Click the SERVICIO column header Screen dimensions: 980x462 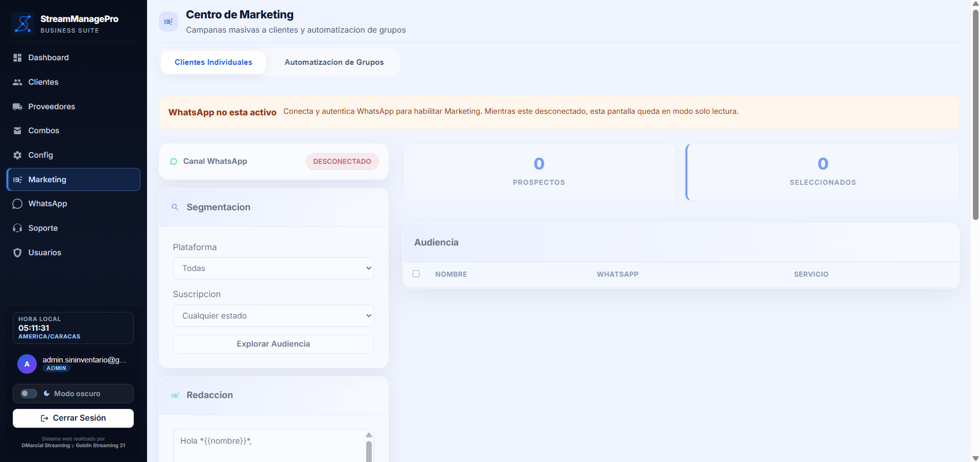(x=811, y=274)
